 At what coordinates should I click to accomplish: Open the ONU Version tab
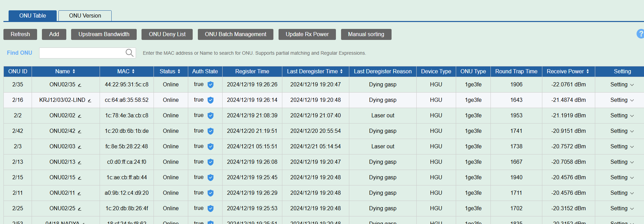click(85, 15)
